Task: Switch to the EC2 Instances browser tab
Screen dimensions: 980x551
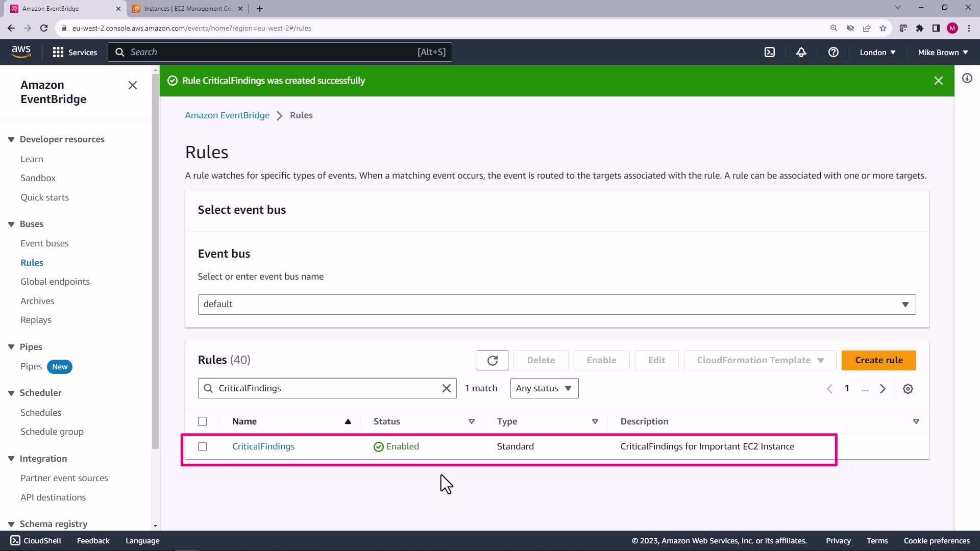Action: (187, 9)
